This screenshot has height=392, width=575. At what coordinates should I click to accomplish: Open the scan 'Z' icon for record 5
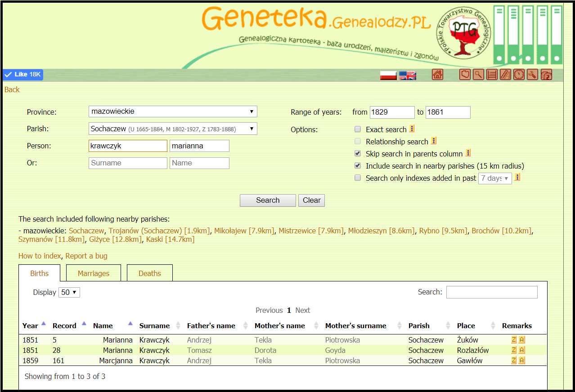click(513, 340)
